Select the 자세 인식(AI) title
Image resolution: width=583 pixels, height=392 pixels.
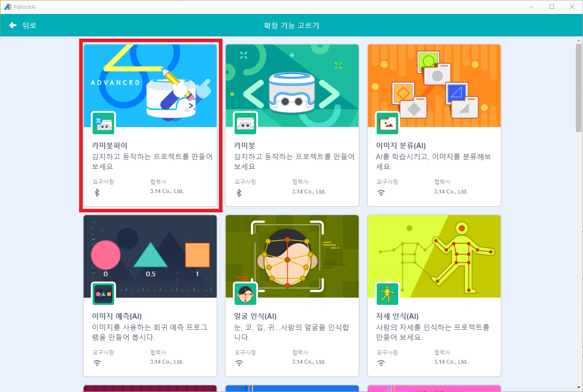tap(397, 316)
